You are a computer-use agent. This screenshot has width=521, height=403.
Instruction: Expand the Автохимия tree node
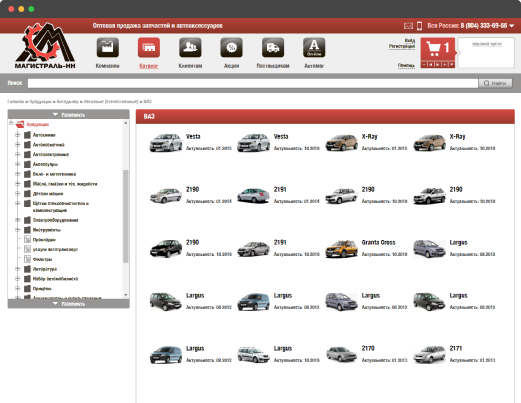pyautogui.click(x=18, y=135)
